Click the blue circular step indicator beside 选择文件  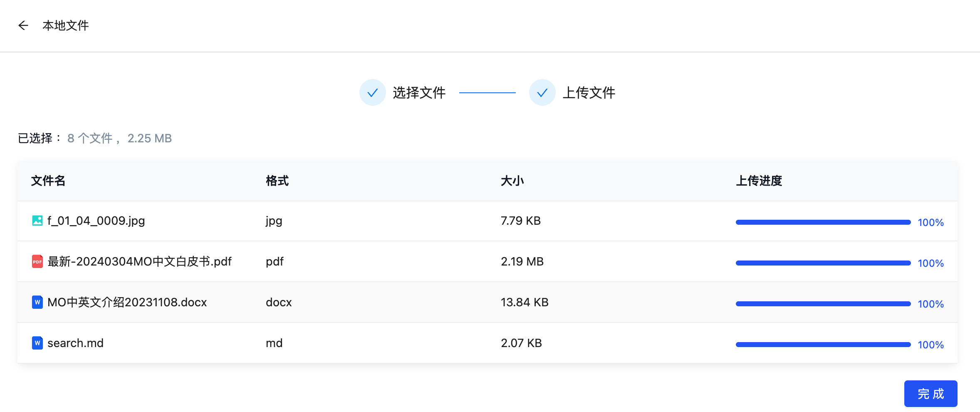click(372, 92)
